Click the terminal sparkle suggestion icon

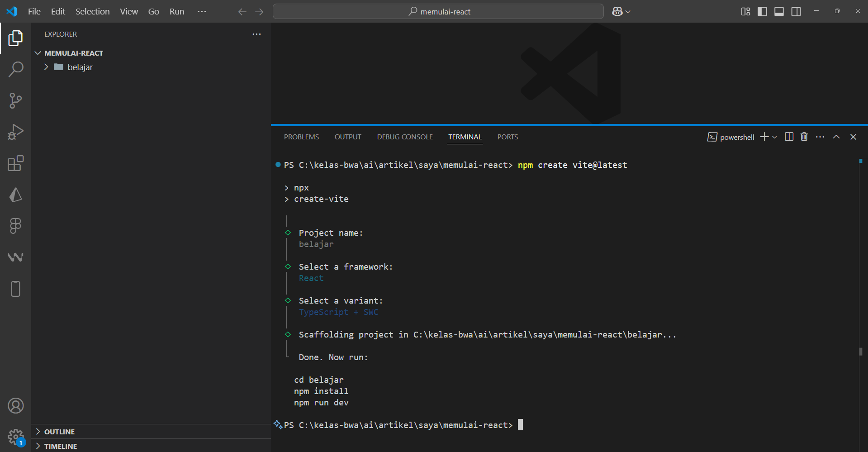[x=278, y=424]
